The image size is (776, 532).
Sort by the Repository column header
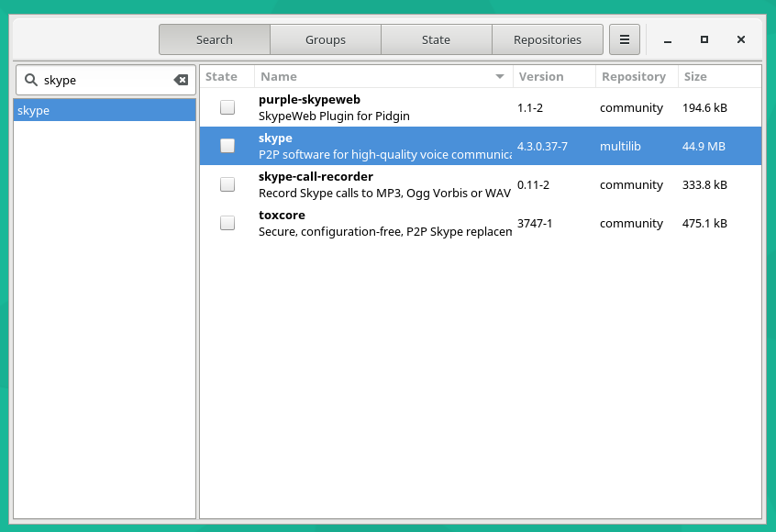coord(634,77)
